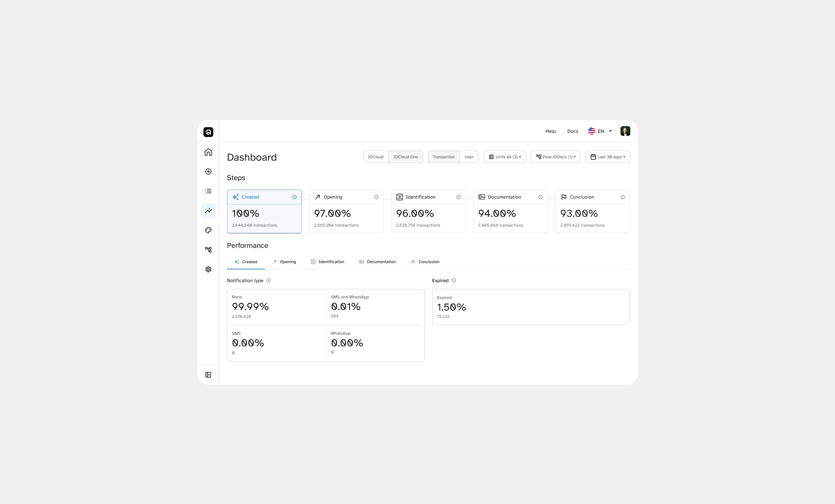Open the Docs link in the header

(x=572, y=131)
